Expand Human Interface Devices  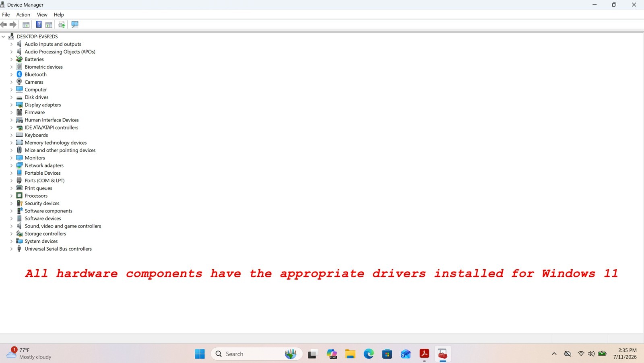pos(11,120)
